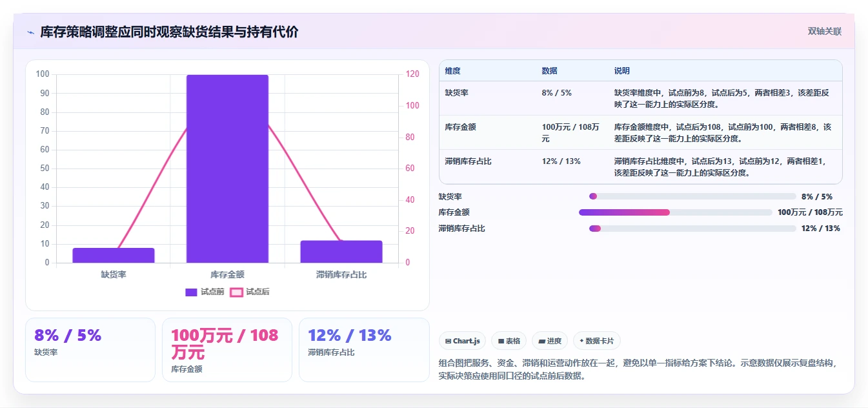Click the 滞销库存占比 bar in chart
This screenshot has height=408, width=868.
pos(341,252)
